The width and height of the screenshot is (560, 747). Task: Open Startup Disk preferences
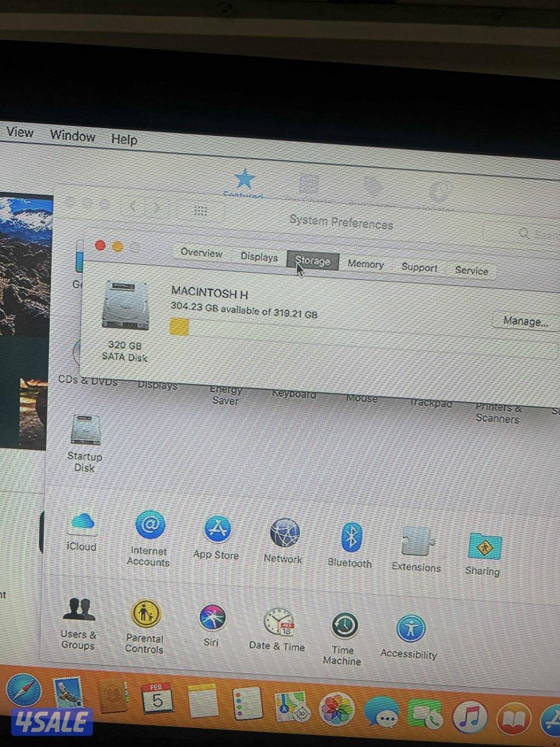point(85,432)
